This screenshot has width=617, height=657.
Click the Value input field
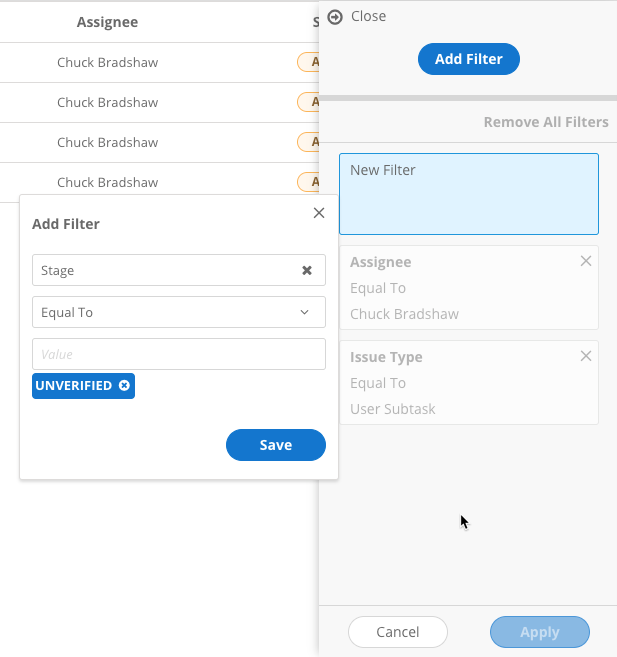pos(179,354)
